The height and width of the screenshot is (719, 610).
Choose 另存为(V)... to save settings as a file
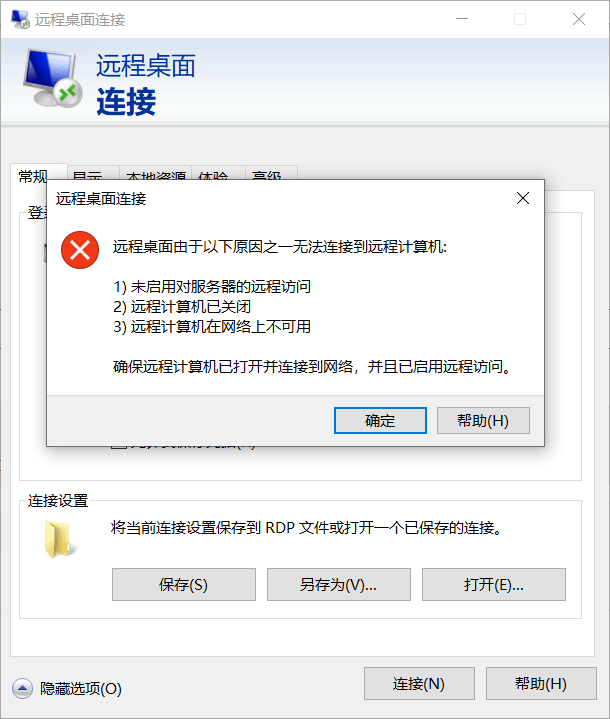tap(338, 585)
